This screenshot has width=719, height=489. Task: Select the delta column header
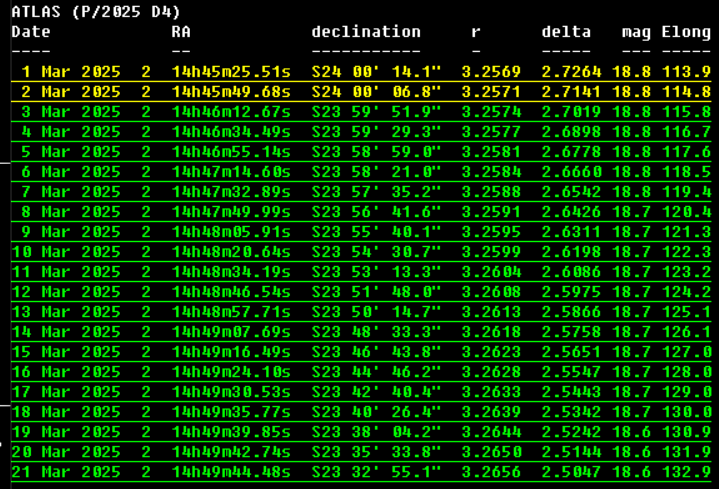[566, 32]
